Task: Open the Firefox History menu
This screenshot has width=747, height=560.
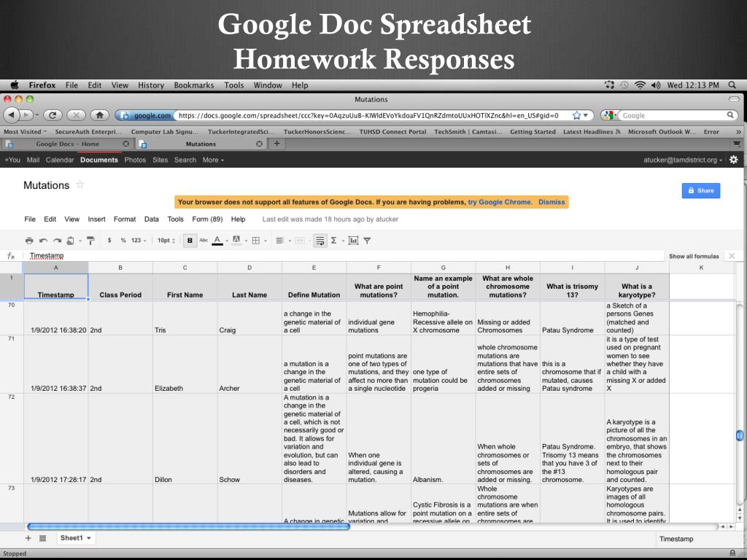Action: (x=151, y=85)
